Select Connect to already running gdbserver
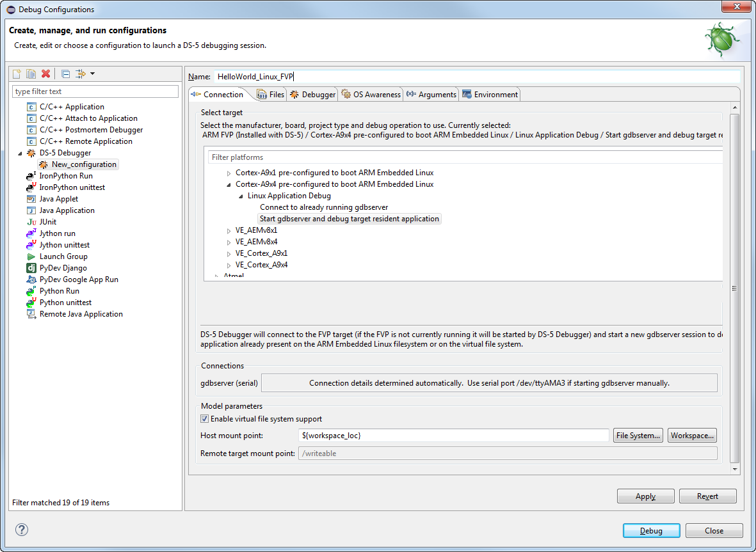 [323, 207]
